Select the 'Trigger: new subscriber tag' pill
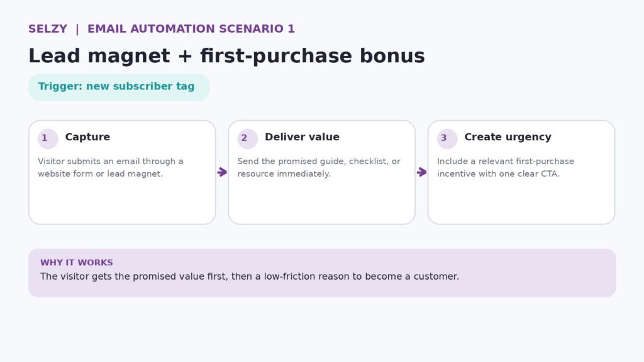Viewport: 644px width, 362px height. (119, 87)
